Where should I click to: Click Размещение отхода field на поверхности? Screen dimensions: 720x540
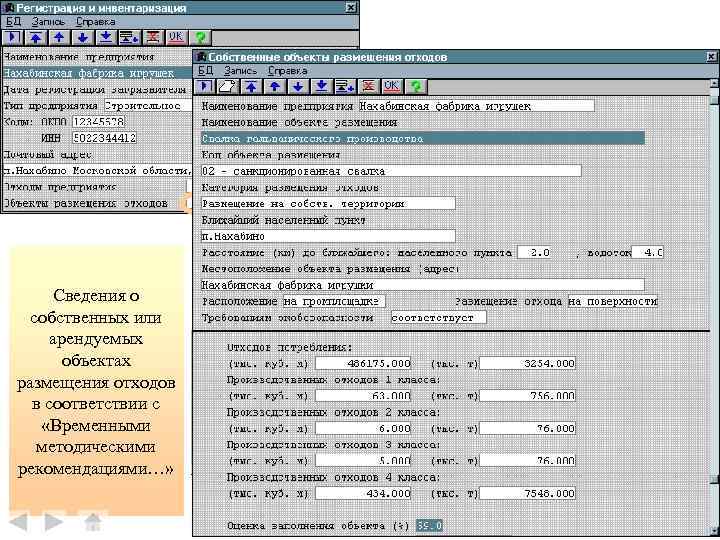pos(613,301)
